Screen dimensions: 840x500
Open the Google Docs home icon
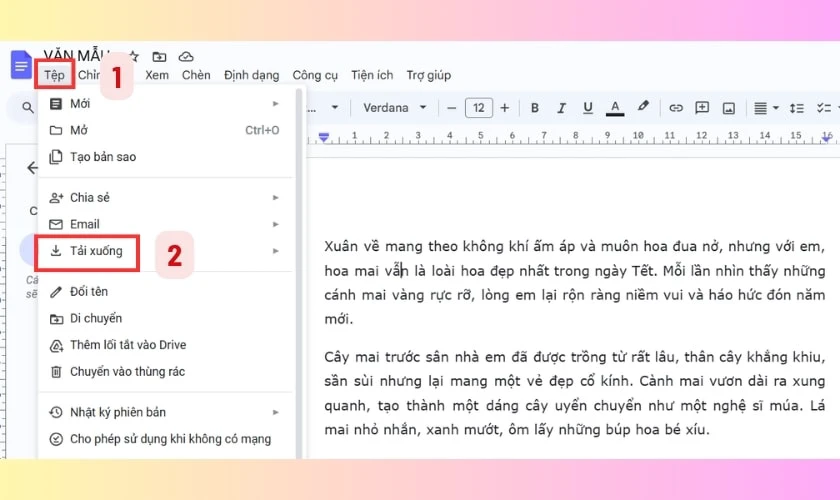[x=21, y=65]
